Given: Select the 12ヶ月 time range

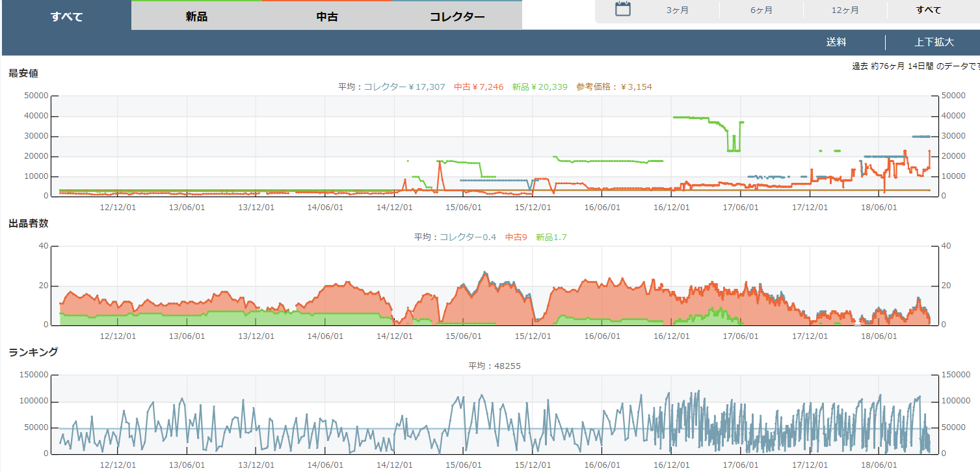Looking at the screenshot, I should (845, 10).
